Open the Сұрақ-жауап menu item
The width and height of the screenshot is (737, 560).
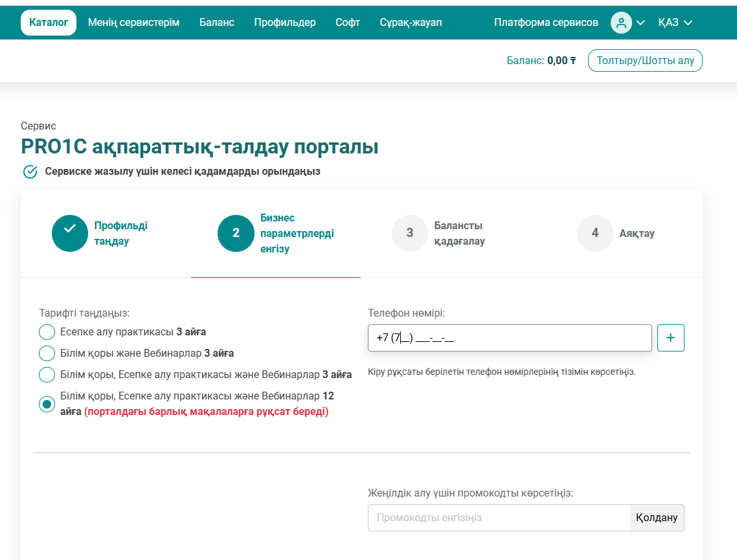[411, 23]
